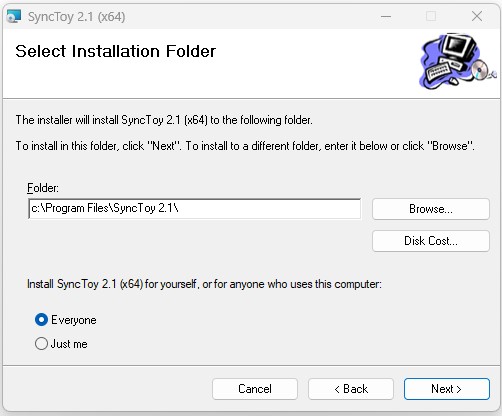The height and width of the screenshot is (416, 502).
Task: Click the greyed-out maximize window button
Action: pyautogui.click(x=431, y=16)
